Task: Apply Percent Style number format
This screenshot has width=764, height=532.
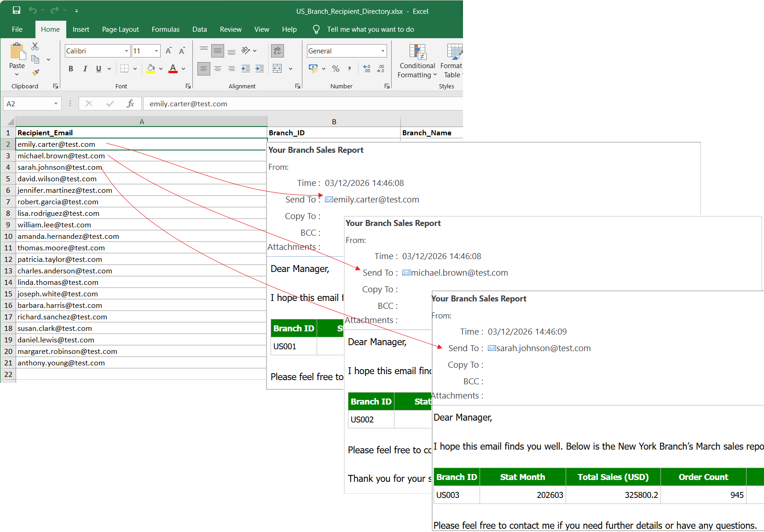Action: (336, 69)
